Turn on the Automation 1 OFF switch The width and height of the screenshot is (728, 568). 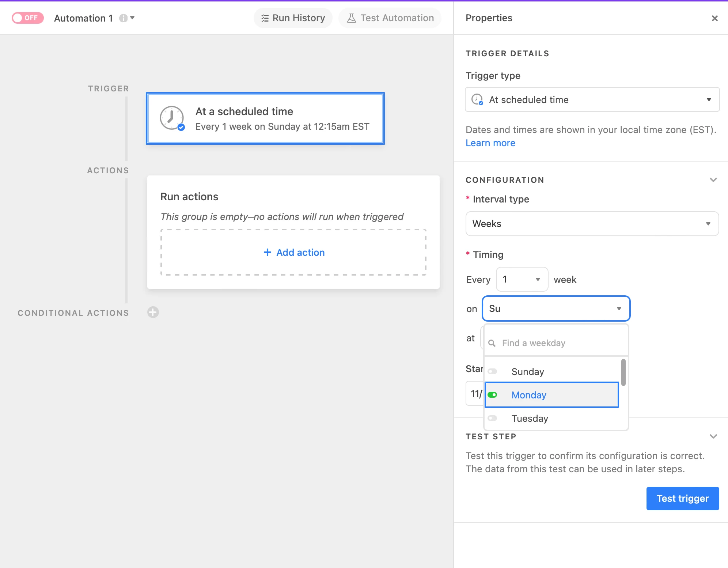coord(28,18)
